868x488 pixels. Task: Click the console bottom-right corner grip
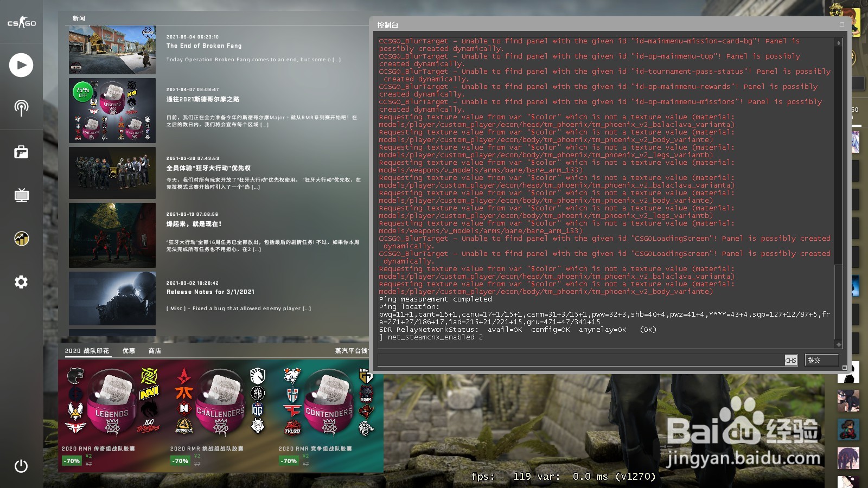[x=844, y=368]
